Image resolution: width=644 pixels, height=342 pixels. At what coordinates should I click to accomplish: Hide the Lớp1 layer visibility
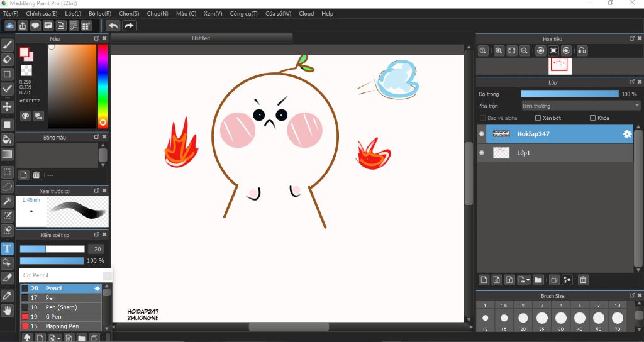click(482, 153)
